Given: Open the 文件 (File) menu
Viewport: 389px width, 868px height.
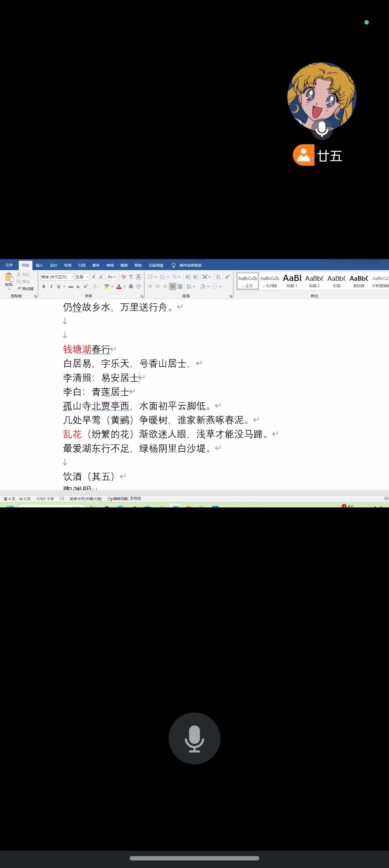Looking at the screenshot, I should coord(9,265).
